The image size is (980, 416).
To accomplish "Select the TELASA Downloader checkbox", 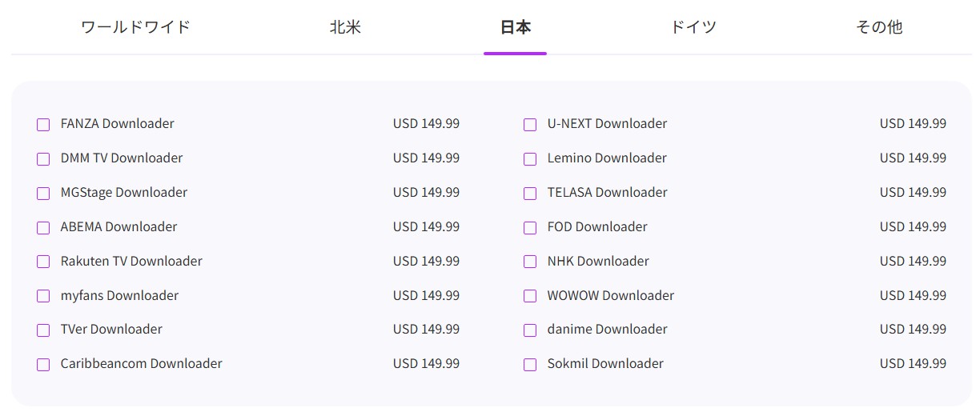I will tap(530, 194).
